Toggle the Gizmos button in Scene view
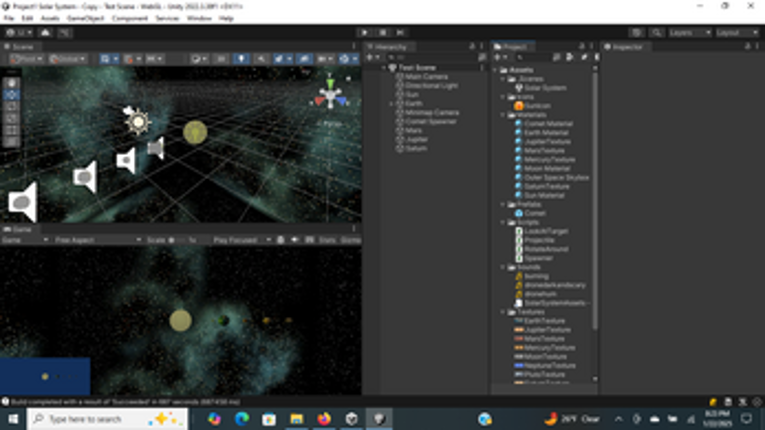 (x=344, y=59)
